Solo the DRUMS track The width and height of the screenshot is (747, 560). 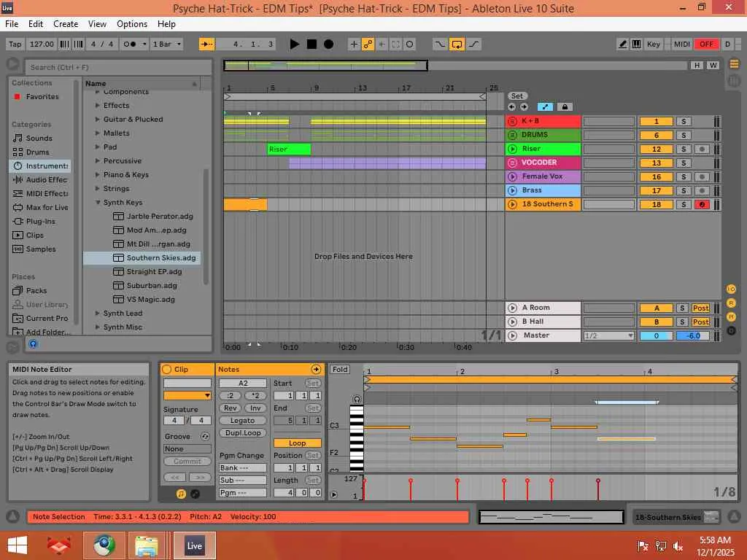click(x=683, y=135)
